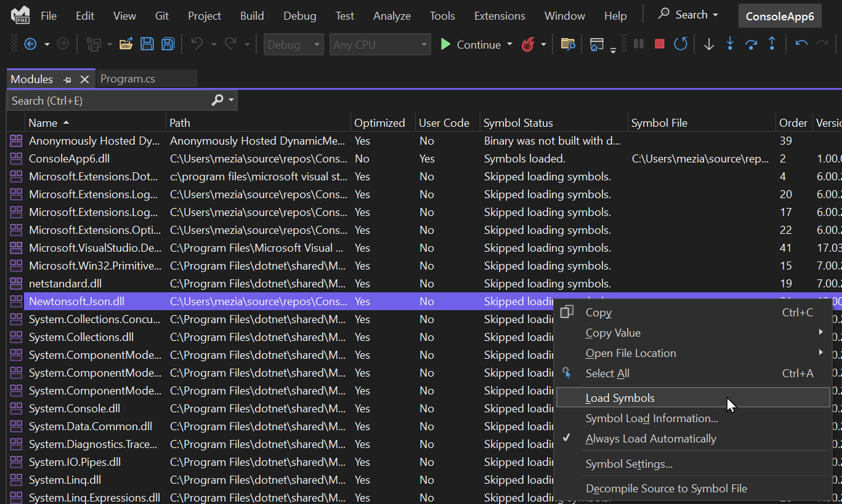Viewport: 842px width, 504px height.
Task: Open the Debug solution configuration dropdown
Action: point(293,45)
